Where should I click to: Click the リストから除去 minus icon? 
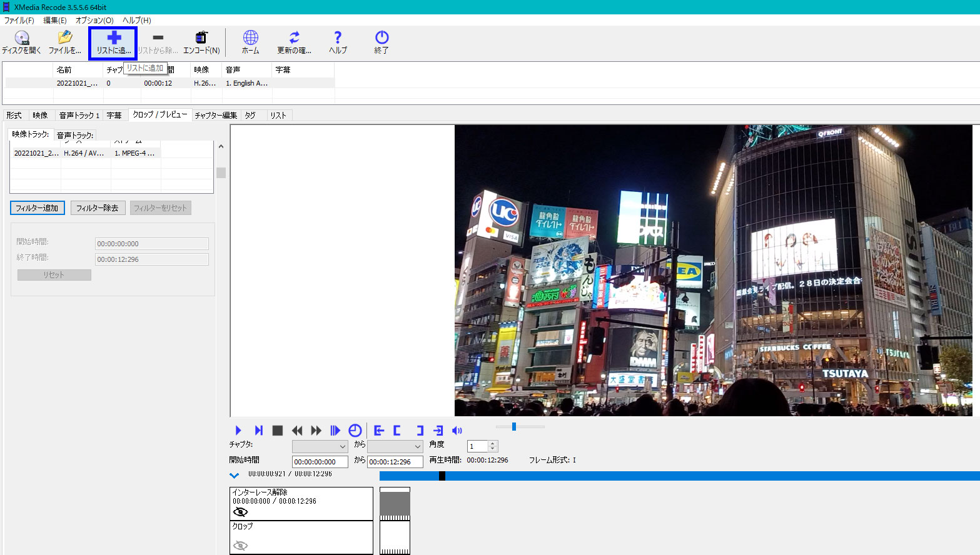[x=158, y=42]
